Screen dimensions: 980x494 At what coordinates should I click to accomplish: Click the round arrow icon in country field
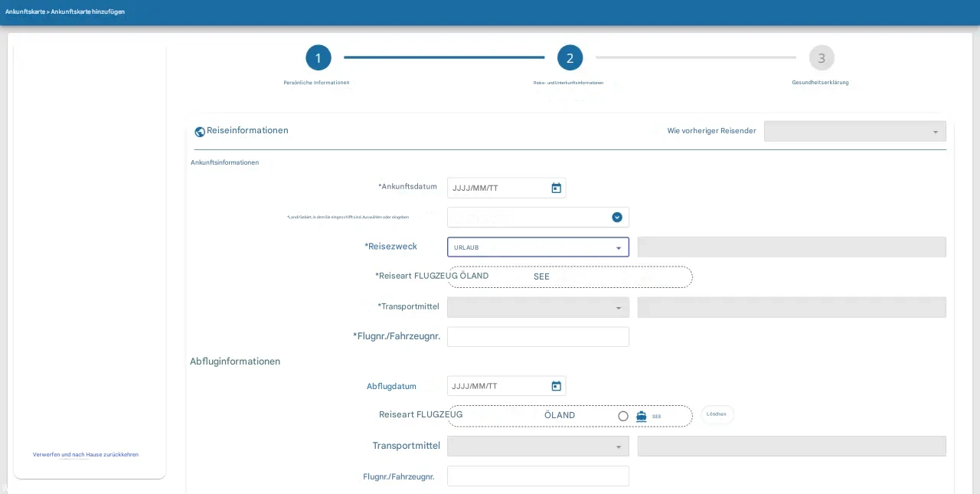coord(617,218)
